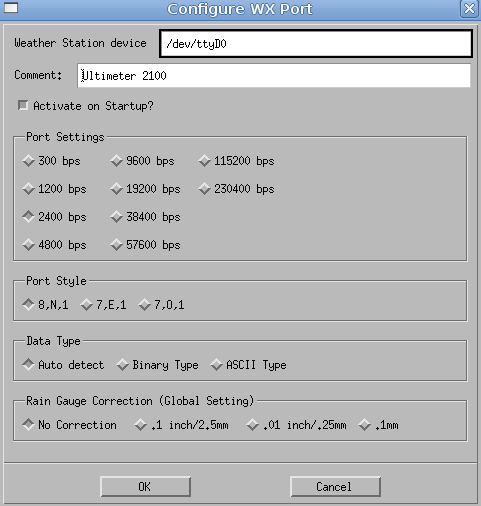Select Auto detect data type
This screenshot has width=481, height=506.
click(28, 365)
